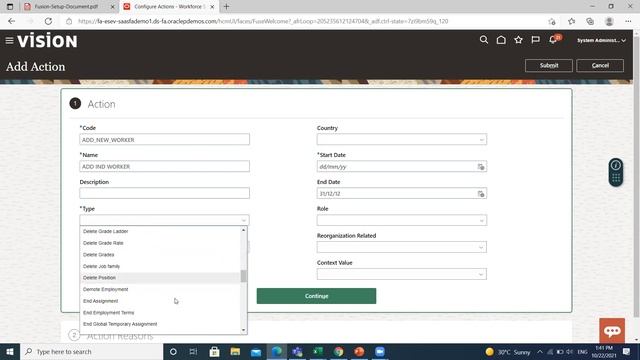Select Delete Job family option
This screenshot has width=640, height=360.
tap(160, 266)
